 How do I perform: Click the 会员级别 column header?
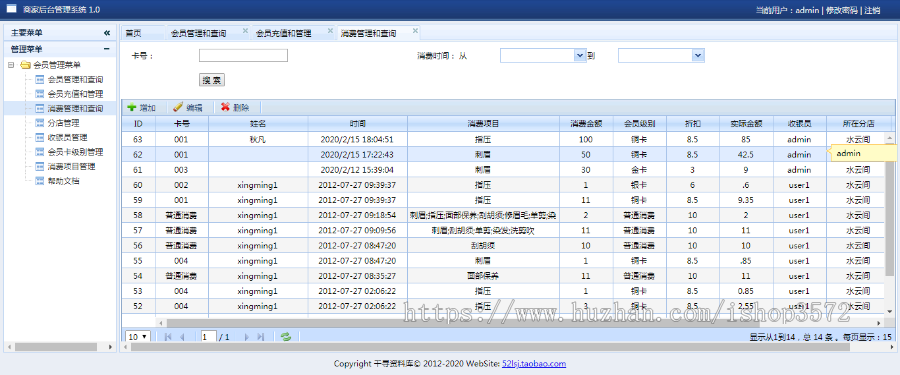[639, 123]
